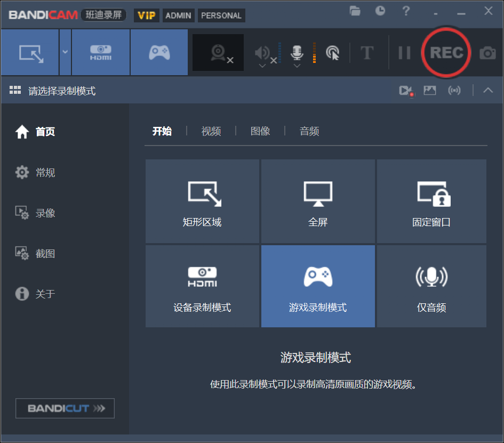Show captured images list icon

pyautogui.click(x=430, y=90)
